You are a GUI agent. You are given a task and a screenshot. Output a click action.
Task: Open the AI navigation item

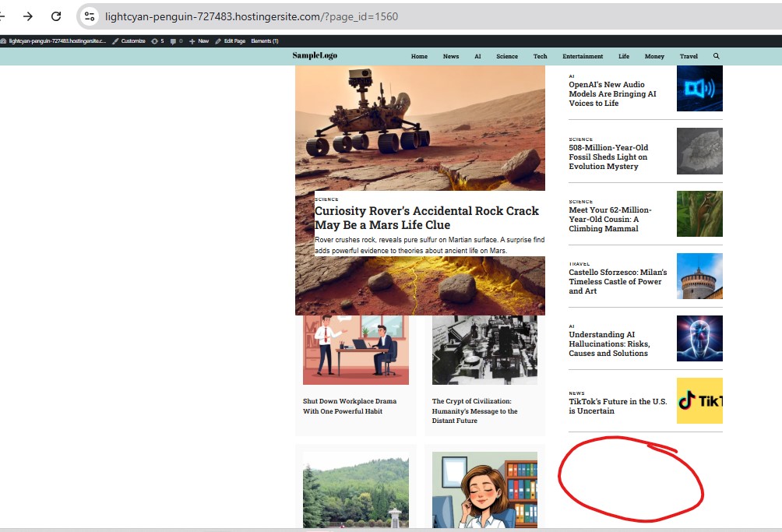click(477, 56)
